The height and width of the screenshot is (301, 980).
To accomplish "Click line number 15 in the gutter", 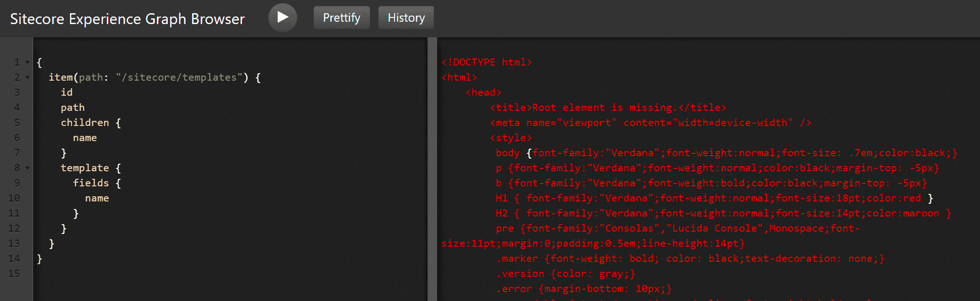I will (14, 274).
